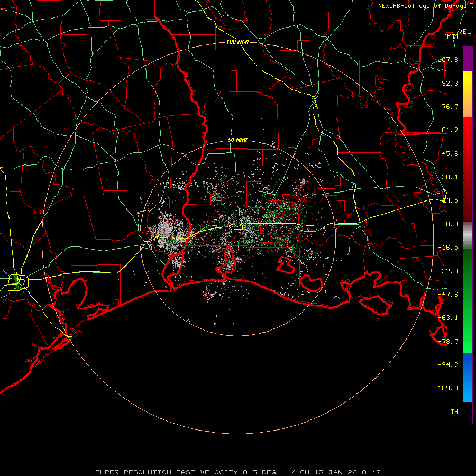
Task: Click the 14.5 scale value
Action: [x=450, y=200]
